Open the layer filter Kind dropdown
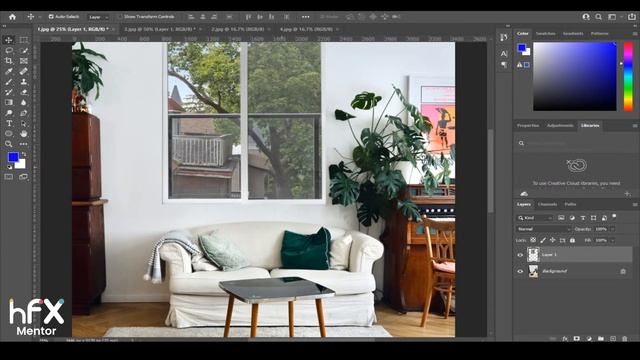Image resolution: width=640 pixels, height=360 pixels. click(535, 218)
